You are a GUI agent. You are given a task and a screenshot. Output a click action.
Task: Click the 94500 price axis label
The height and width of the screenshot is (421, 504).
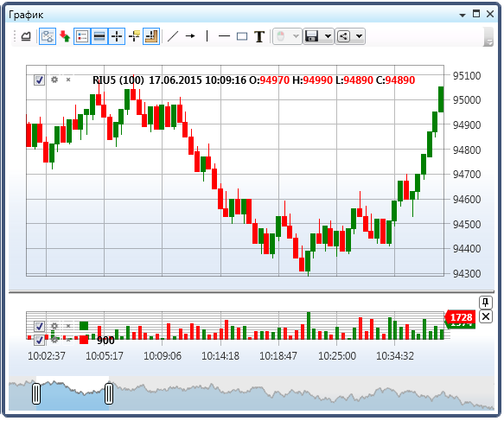point(467,224)
